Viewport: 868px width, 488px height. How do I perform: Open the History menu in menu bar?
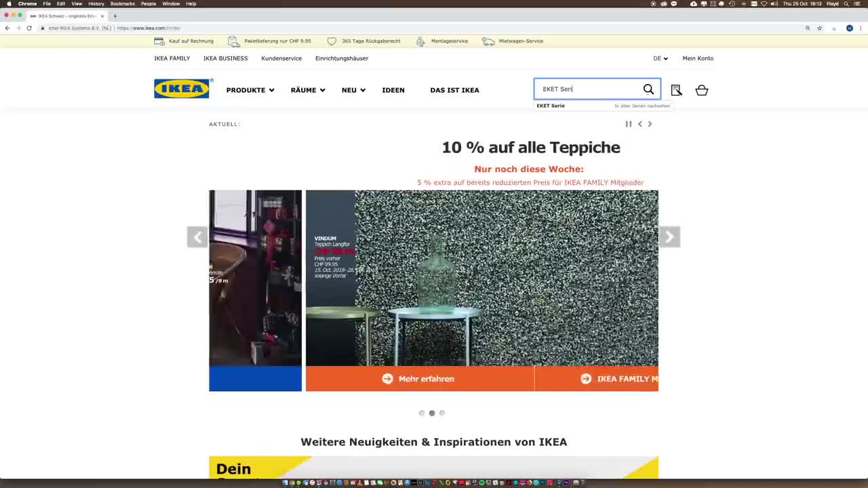pyautogui.click(x=96, y=3)
